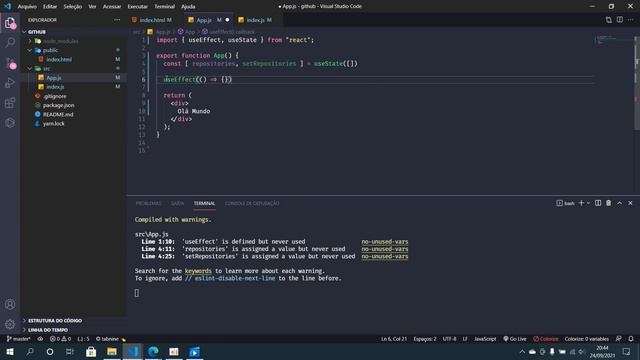Open the Editar menu
The image size is (640, 360).
tap(50, 7)
